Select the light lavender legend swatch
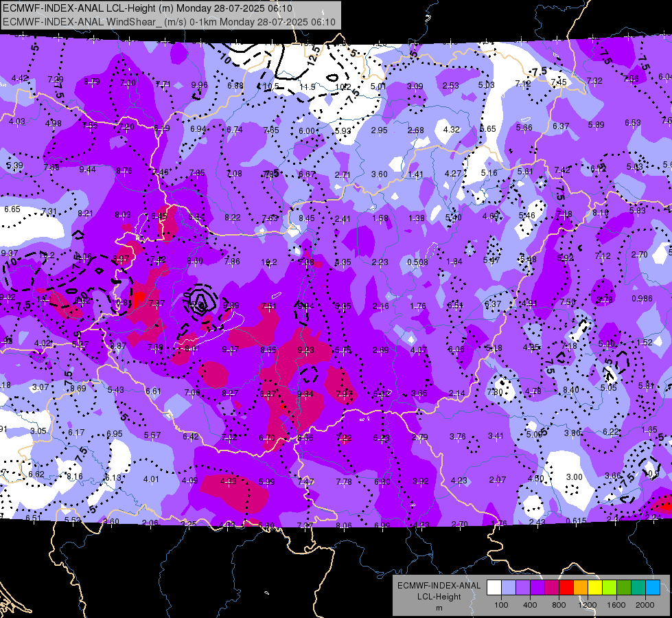The width and height of the screenshot is (672, 618). [x=508, y=588]
